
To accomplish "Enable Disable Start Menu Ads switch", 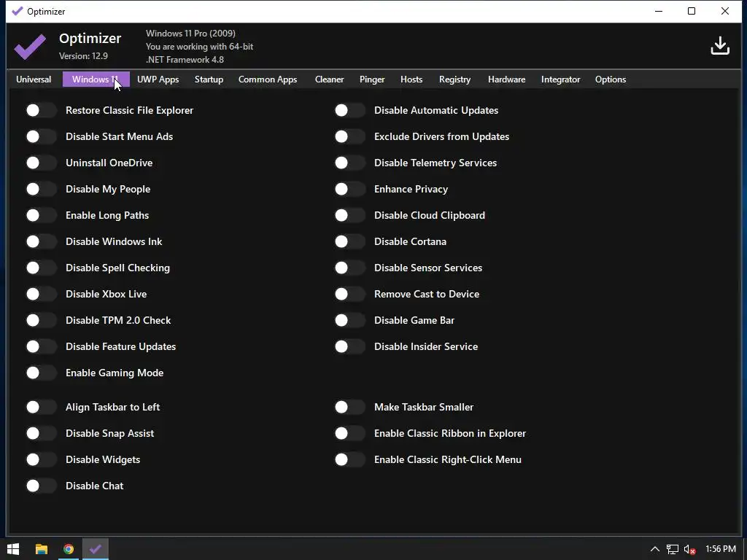I will (41, 136).
